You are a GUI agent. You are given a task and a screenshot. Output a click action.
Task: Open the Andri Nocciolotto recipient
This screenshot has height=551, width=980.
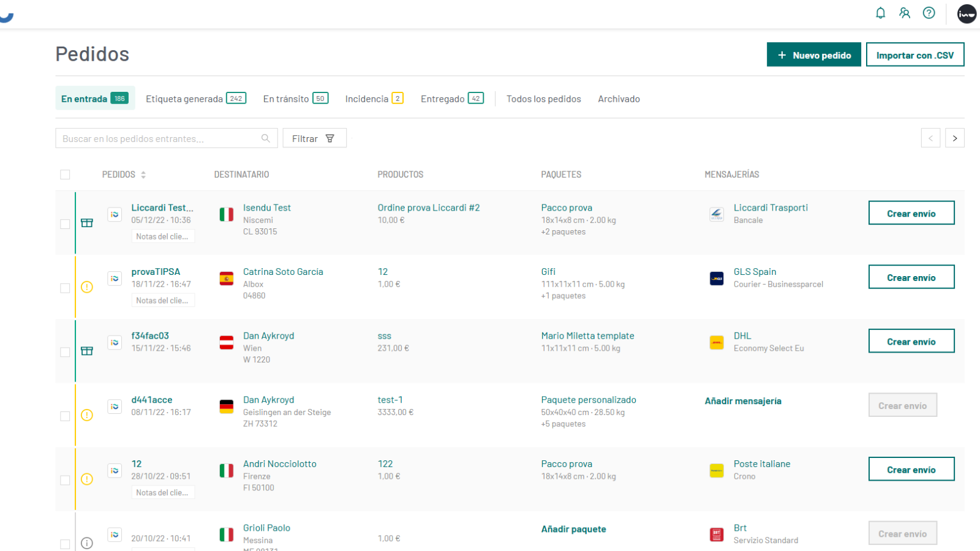click(x=280, y=464)
